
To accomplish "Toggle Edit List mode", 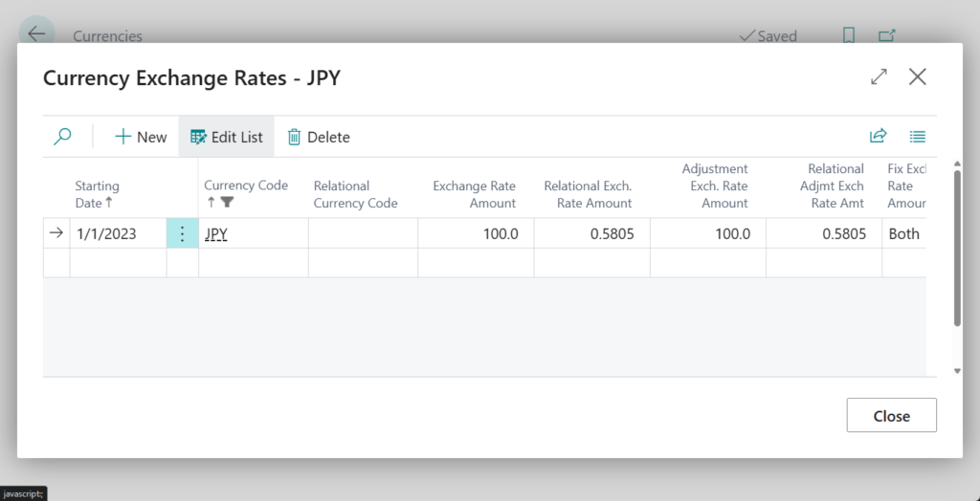I will [x=227, y=137].
